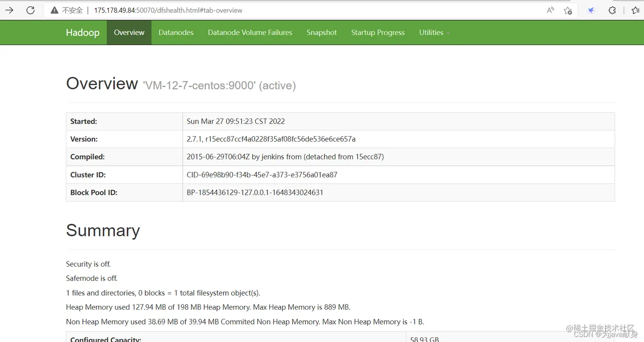This screenshot has width=644, height=342.
Task: Switch to the Snapshot tab
Action: 322,32
